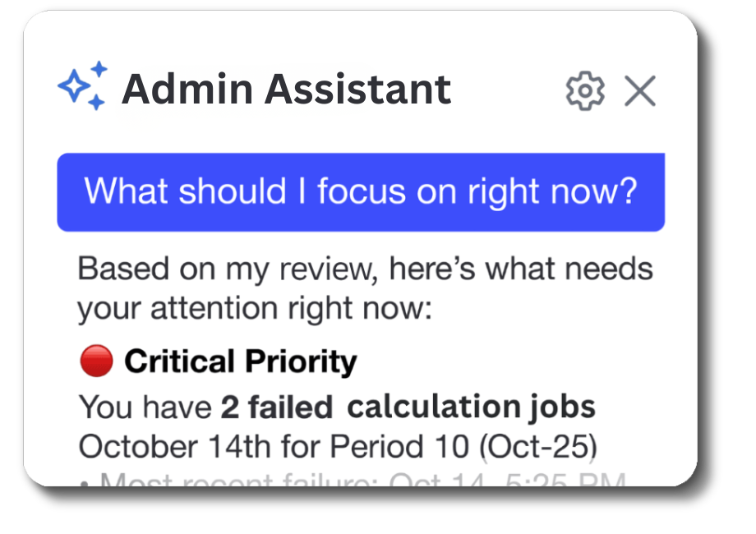Click the "Critical Priority" heading
Viewport: 756px width, 534px height.
(x=240, y=361)
